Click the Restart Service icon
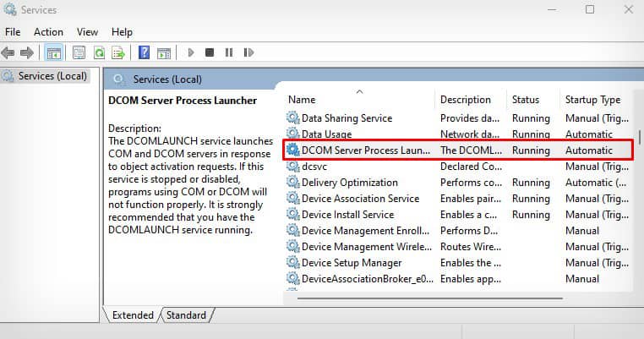The image size is (644, 339). click(248, 52)
